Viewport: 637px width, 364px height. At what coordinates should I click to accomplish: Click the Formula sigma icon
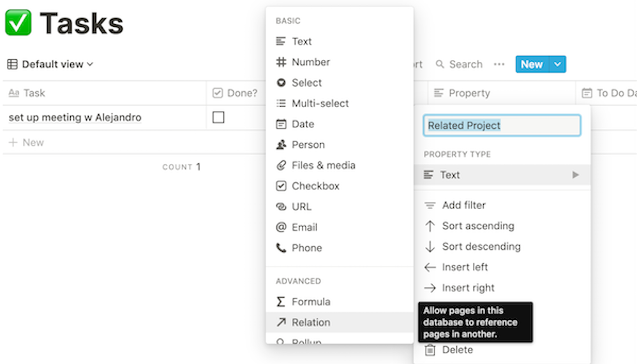tap(281, 302)
